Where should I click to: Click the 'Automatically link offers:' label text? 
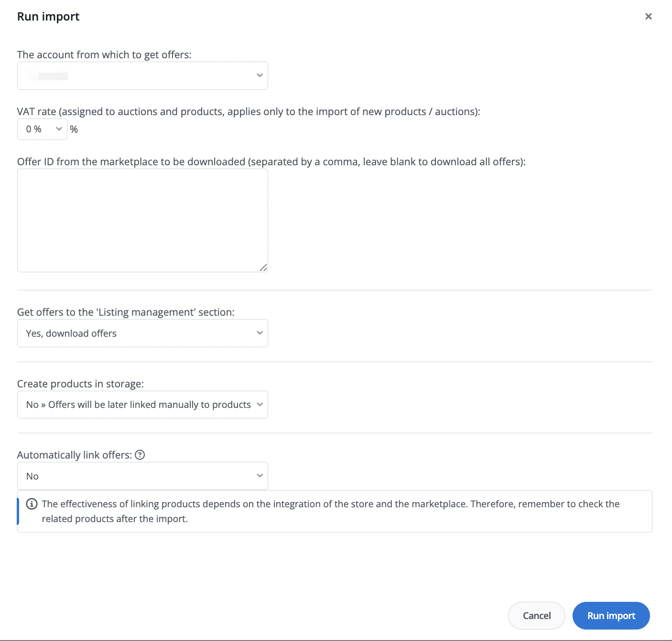75,455
